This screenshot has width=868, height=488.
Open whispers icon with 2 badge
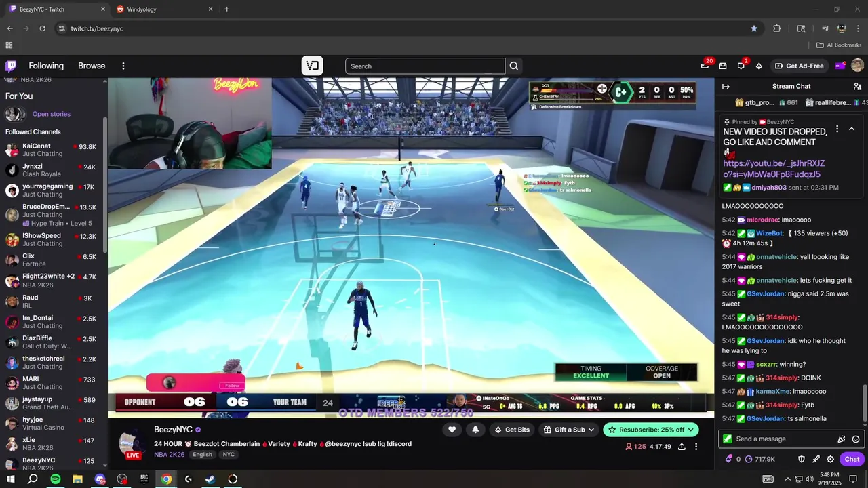(x=741, y=66)
